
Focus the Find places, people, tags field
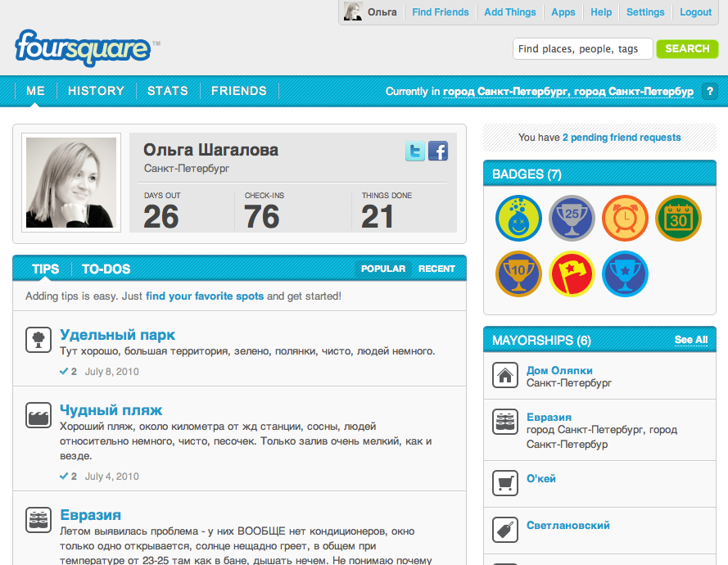[x=583, y=49]
